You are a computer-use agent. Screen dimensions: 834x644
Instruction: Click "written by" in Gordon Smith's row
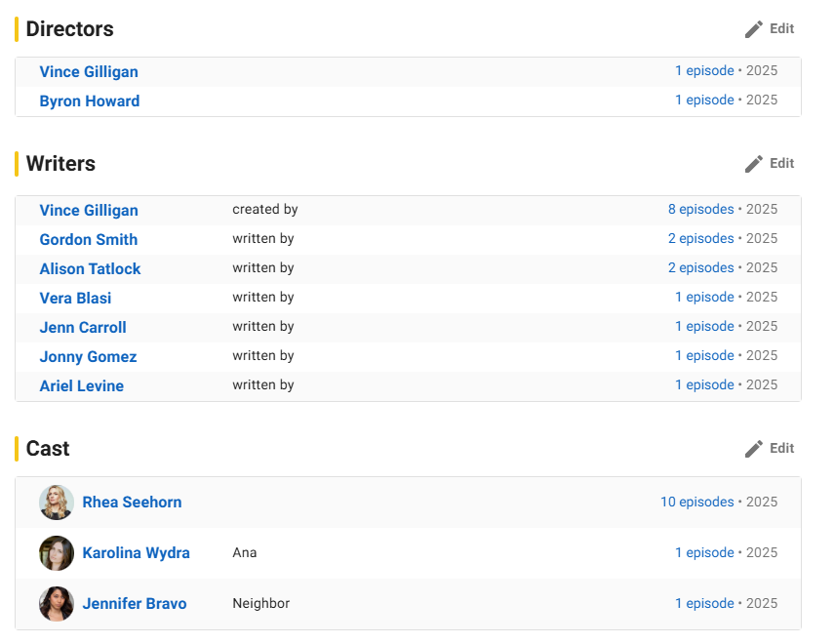(x=263, y=239)
